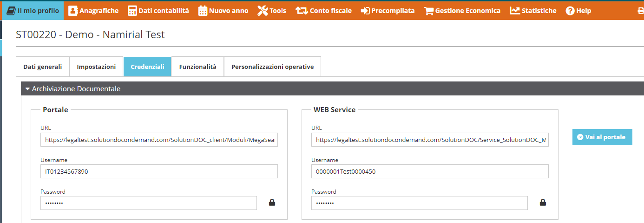
Task: Click the Portale Username input field
Action: click(159, 171)
